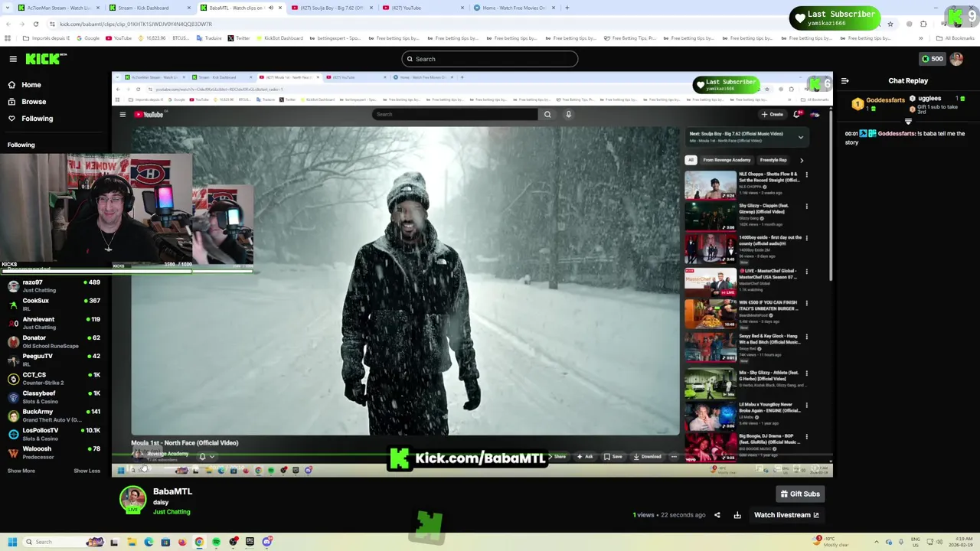
Task: Show hidden system tray icons chevron
Action: pyautogui.click(x=877, y=542)
